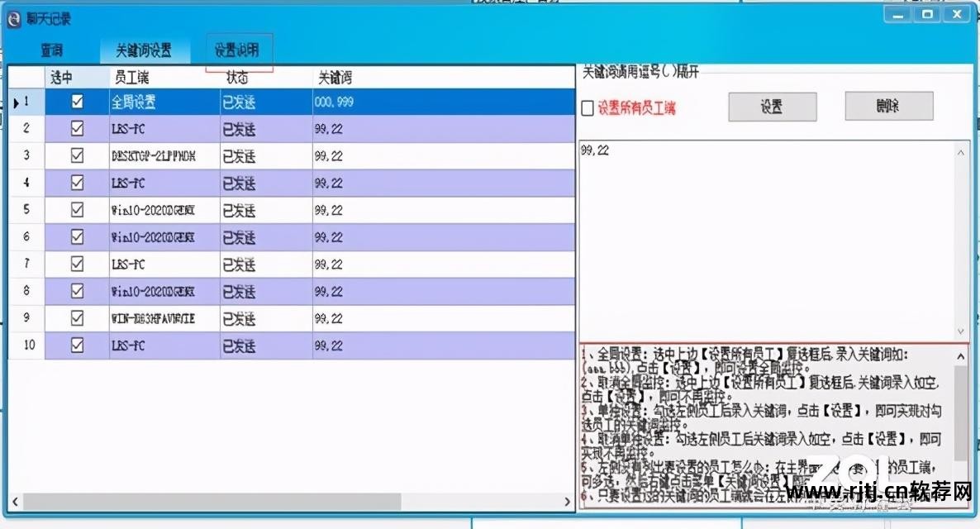Enable the 设置所有员工端 checkbox
This screenshot has width=980, height=529.
[589, 108]
